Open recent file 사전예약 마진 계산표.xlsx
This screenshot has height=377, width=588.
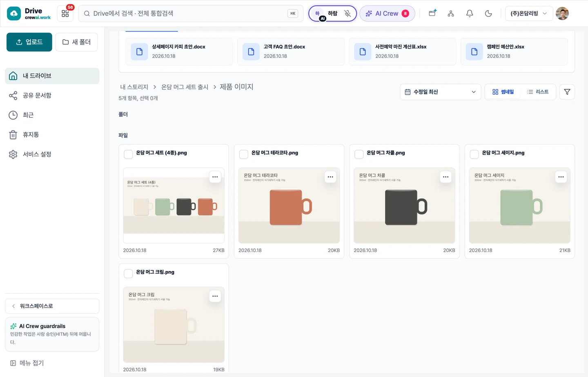click(x=402, y=51)
